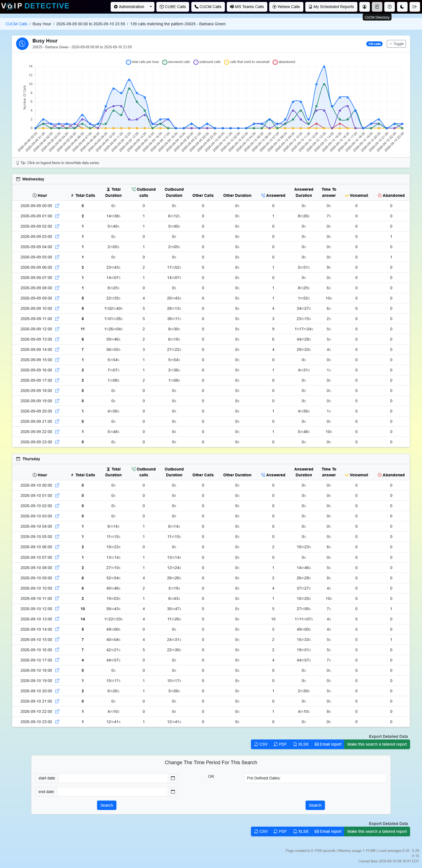
Task: Open external link icon for 2026-09-10 00:00
Action: coord(57,485)
